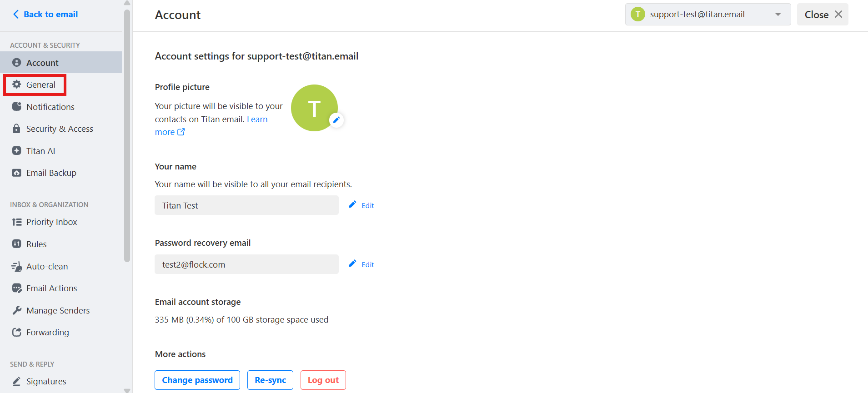Open Security & Access lock icon
Viewport: 868px width, 393px height.
pos(17,129)
